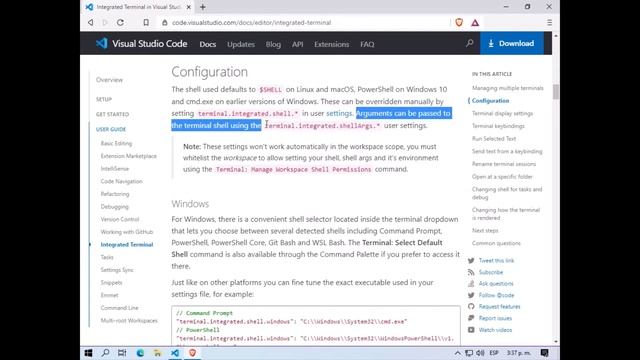Click the Report issues comment icon
640x360 pixels.
pos(471,318)
